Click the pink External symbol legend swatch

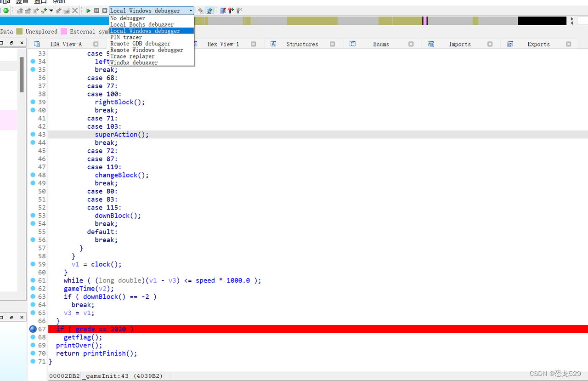(x=64, y=31)
